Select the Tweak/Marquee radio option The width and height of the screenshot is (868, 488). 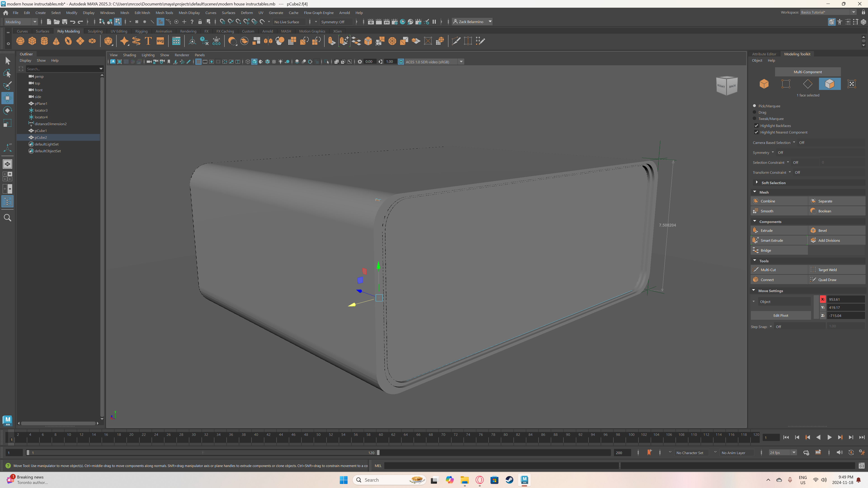755,119
